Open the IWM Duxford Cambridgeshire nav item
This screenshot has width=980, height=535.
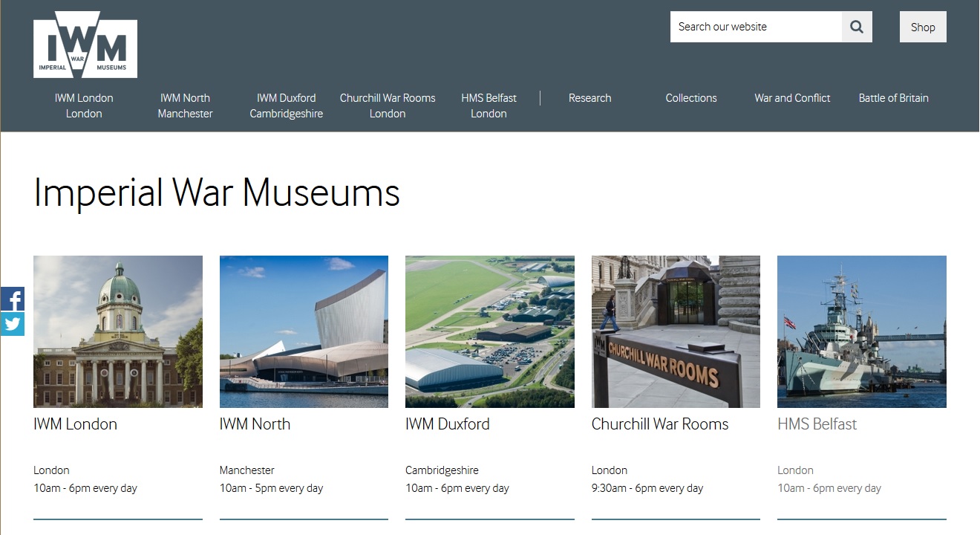[287, 106]
